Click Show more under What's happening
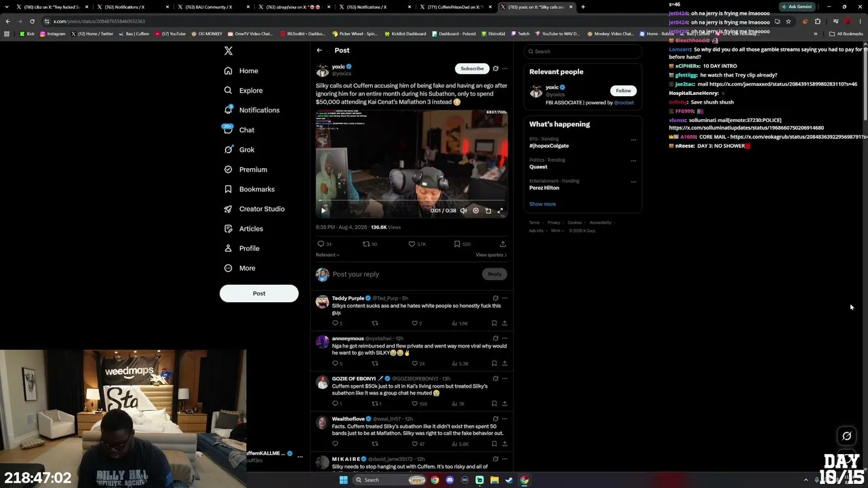 point(542,204)
